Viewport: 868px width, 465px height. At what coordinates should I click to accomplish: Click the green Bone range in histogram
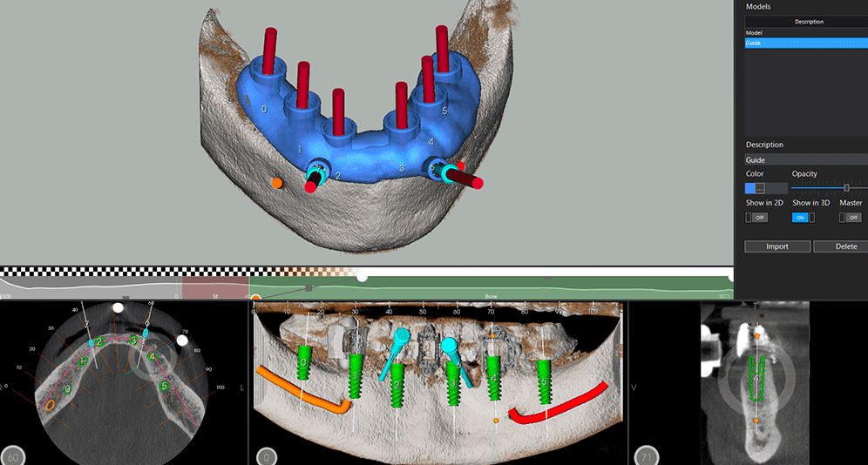491,289
